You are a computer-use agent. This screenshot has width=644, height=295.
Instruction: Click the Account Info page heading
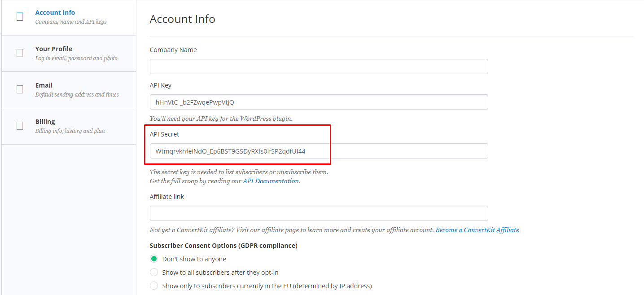pyautogui.click(x=183, y=19)
